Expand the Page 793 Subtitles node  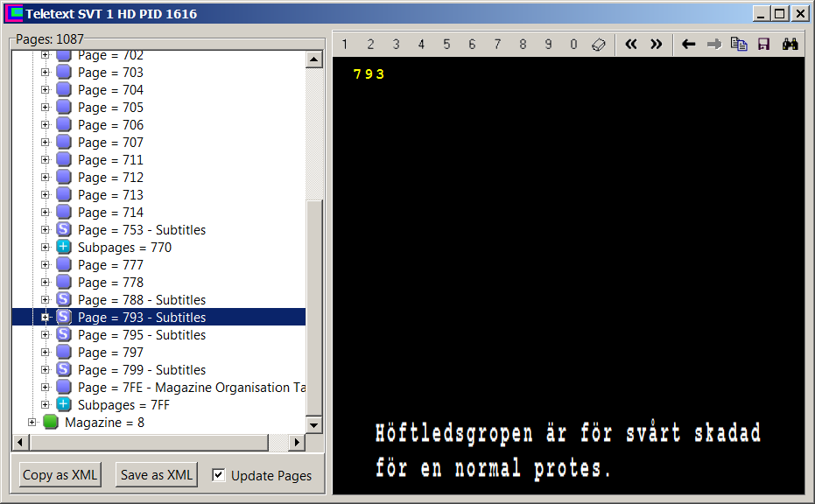pyautogui.click(x=46, y=317)
